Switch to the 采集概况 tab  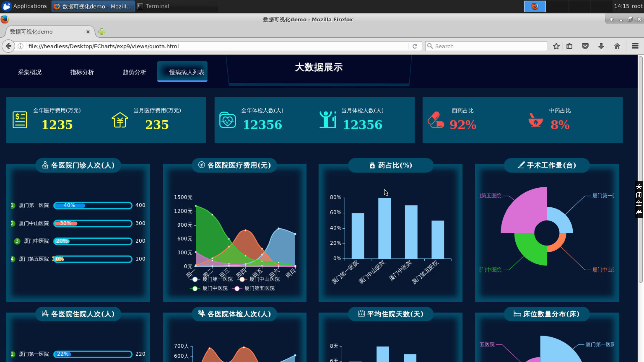[30, 72]
